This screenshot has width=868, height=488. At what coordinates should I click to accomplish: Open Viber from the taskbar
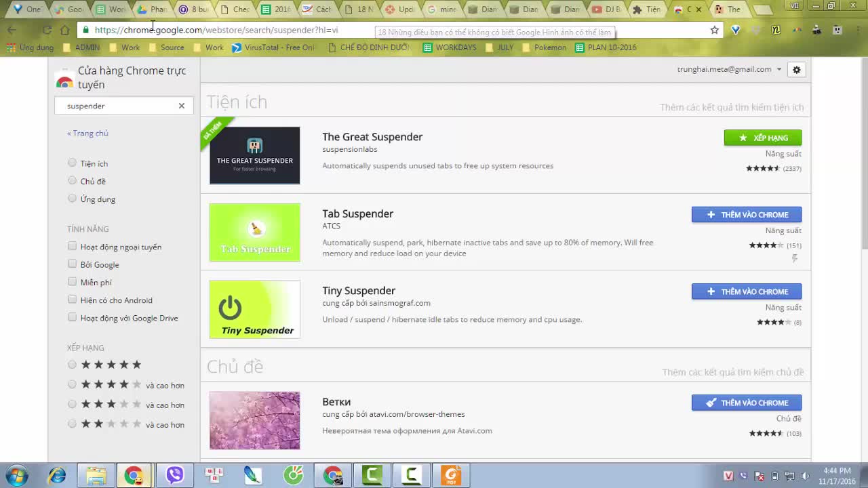175,475
